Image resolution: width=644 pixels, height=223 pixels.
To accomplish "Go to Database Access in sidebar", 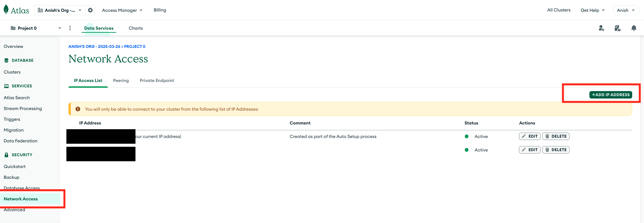I will pyautogui.click(x=22, y=188).
